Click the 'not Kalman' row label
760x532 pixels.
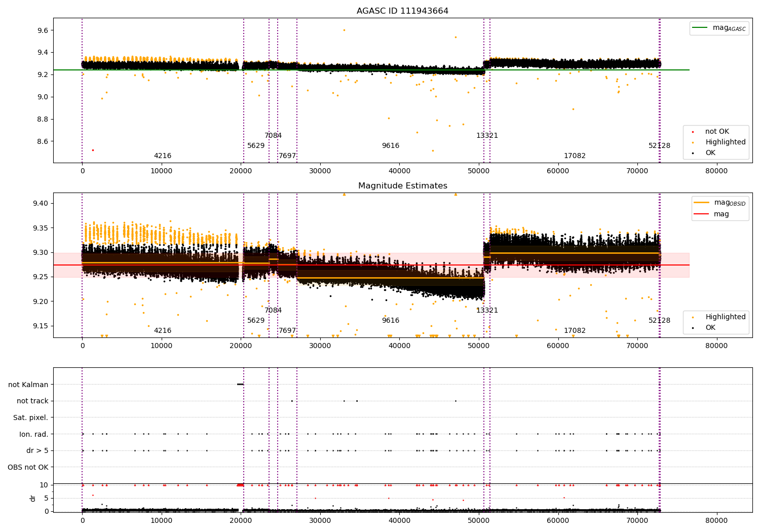click(28, 385)
